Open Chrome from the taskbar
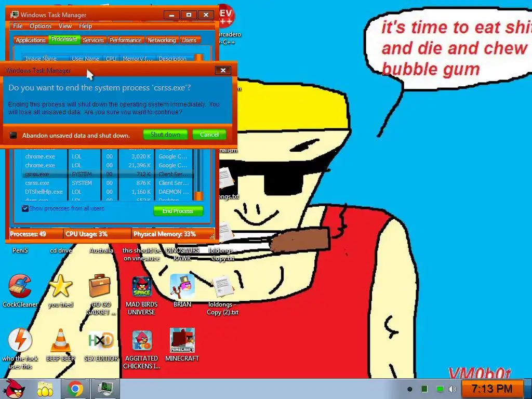This screenshot has width=532, height=399. coord(75,389)
